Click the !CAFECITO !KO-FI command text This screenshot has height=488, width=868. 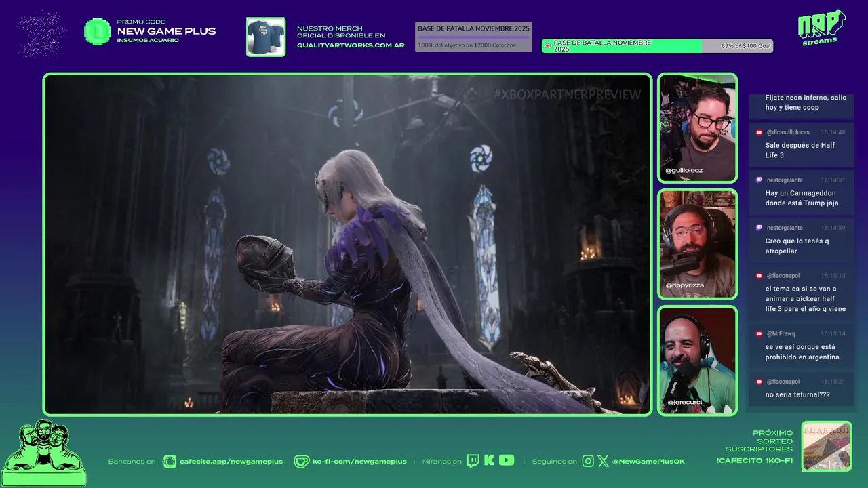[x=754, y=461]
